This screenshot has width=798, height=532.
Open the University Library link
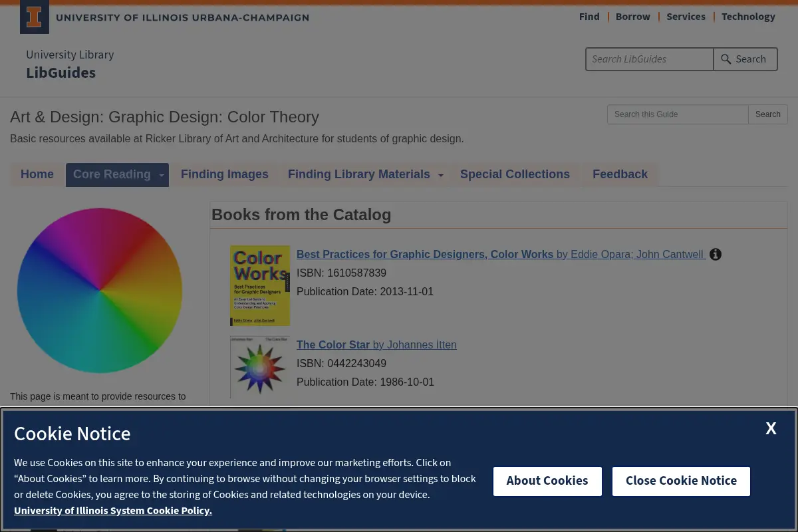(70, 55)
